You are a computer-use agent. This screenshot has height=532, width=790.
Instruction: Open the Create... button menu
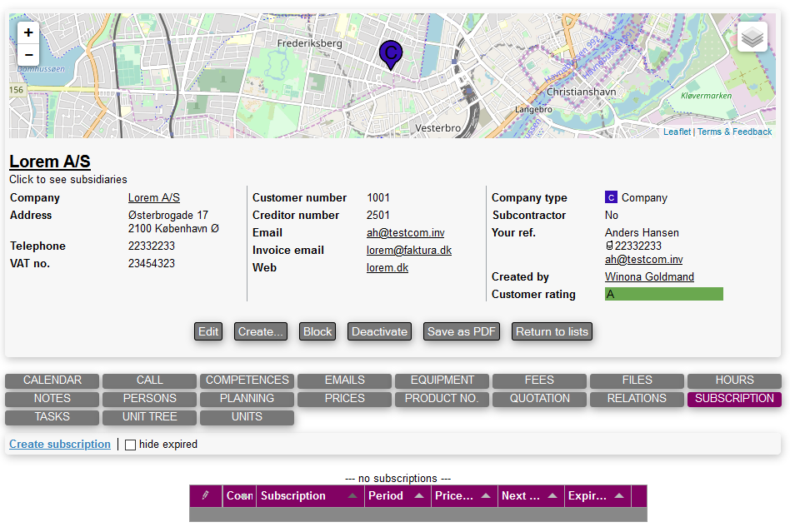261,331
